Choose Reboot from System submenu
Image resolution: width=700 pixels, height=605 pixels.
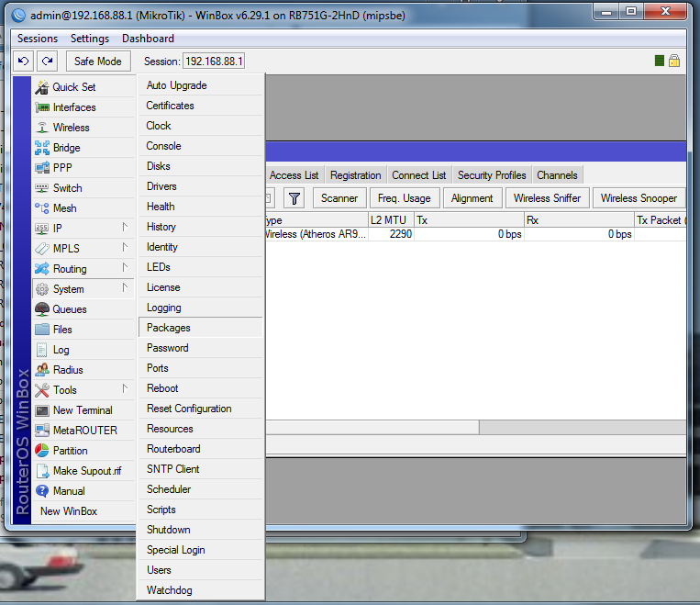(200, 388)
